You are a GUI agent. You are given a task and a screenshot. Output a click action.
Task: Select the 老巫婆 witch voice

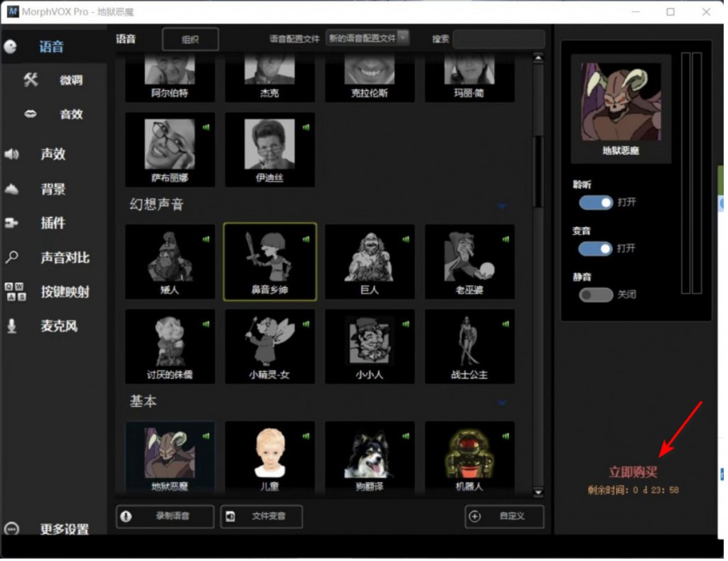[469, 262]
